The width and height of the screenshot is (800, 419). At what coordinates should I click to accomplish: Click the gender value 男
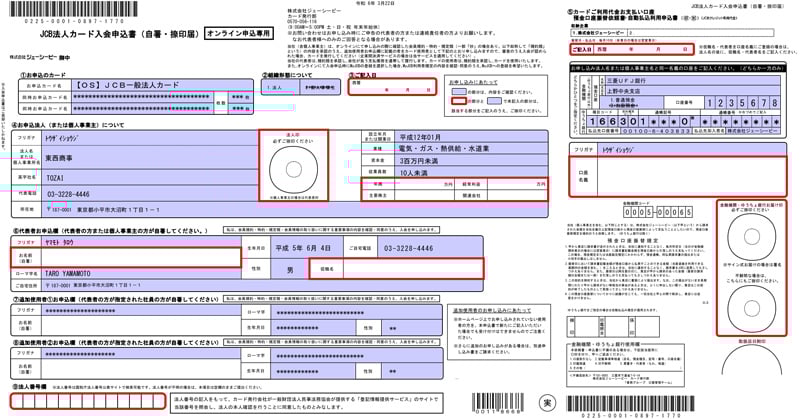290,270
